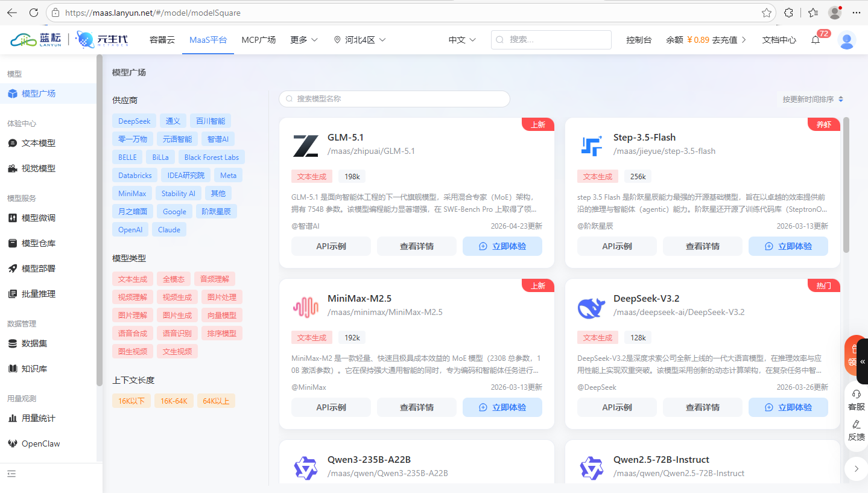This screenshot has width=868, height=493.
Task: Select context length 64K以上 filter
Action: pos(216,401)
